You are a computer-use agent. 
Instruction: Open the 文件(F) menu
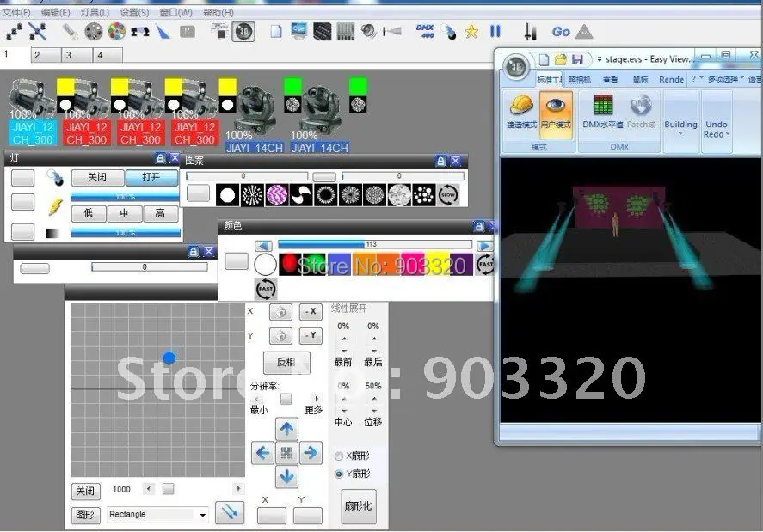(x=16, y=13)
